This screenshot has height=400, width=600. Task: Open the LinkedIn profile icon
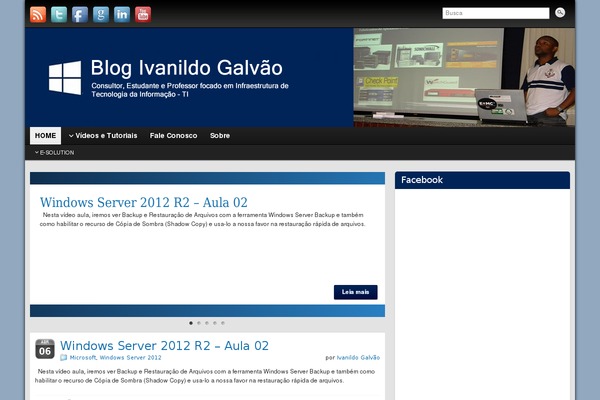point(122,15)
